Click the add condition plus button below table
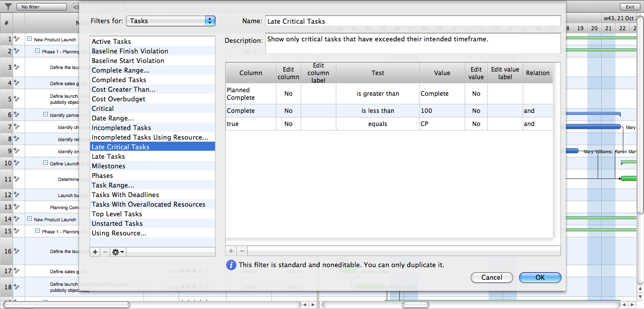 pyautogui.click(x=231, y=251)
